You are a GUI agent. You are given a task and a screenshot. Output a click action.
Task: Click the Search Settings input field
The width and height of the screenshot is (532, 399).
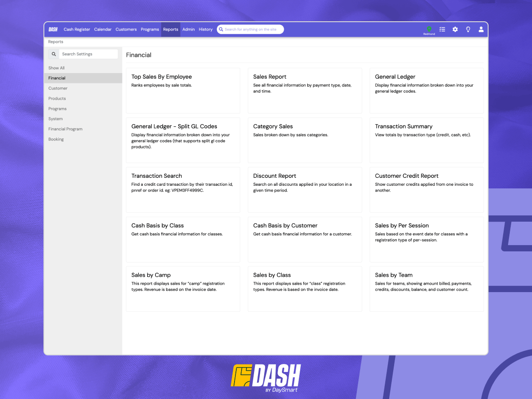click(88, 54)
